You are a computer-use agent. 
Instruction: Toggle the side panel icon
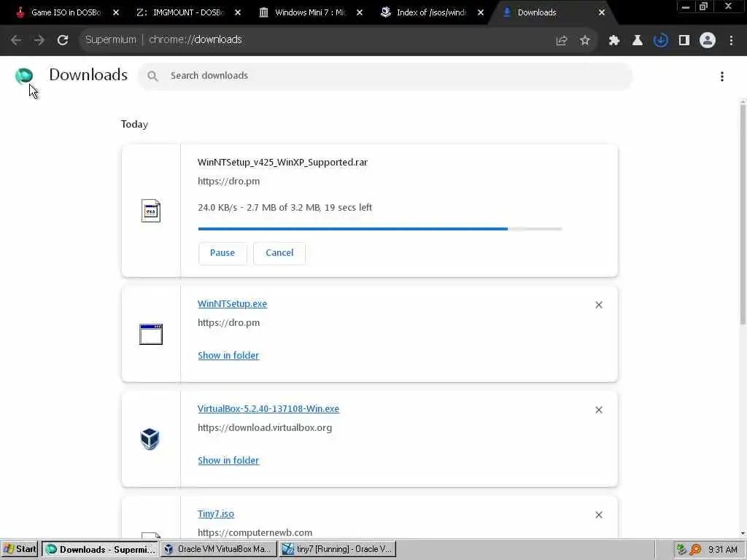click(x=684, y=41)
